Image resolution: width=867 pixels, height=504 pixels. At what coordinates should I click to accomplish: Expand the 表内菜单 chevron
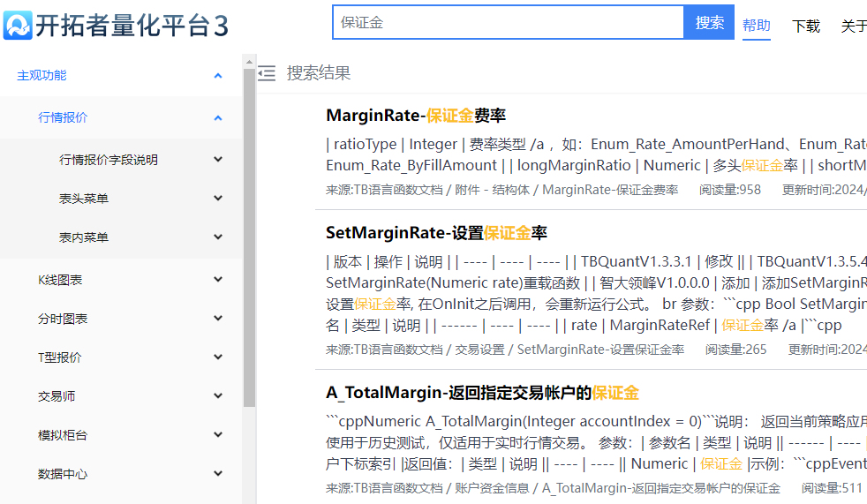pyautogui.click(x=218, y=237)
